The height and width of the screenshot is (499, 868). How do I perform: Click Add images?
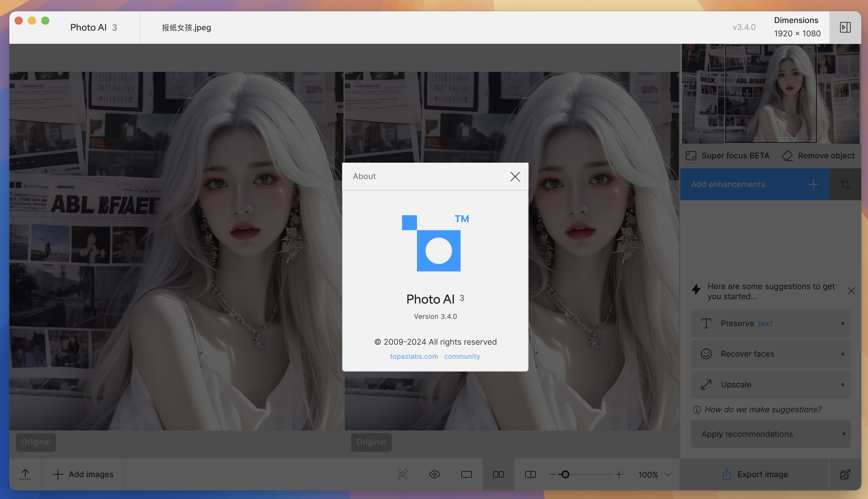(83, 474)
